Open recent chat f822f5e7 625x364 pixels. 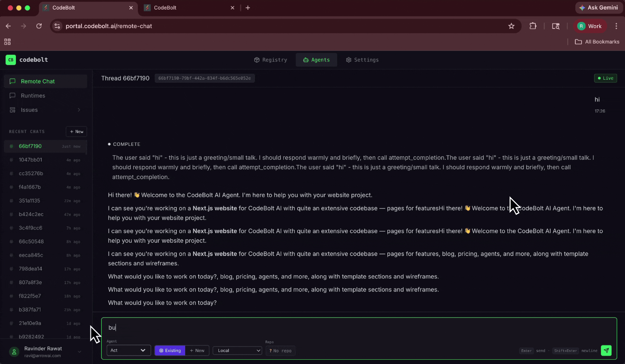(46, 296)
